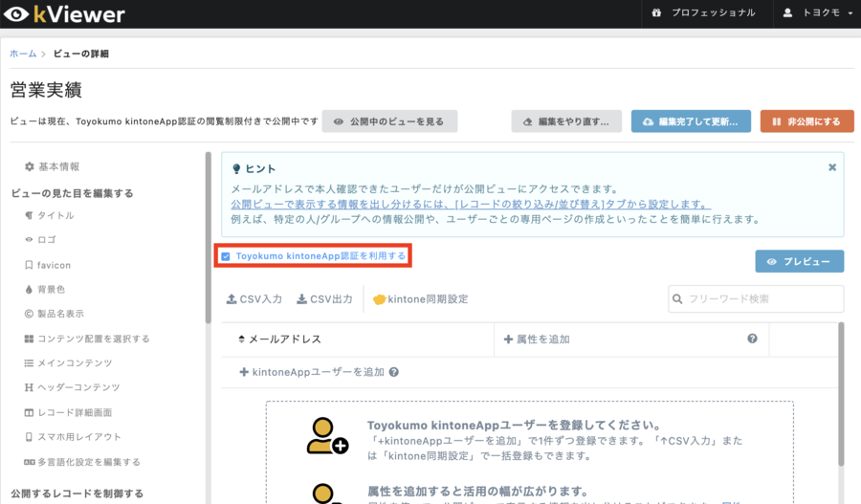This screenshot has height=504, width=861.
Task: Click the user table vertical scrollbar
Action: click(x=841, y=394)
